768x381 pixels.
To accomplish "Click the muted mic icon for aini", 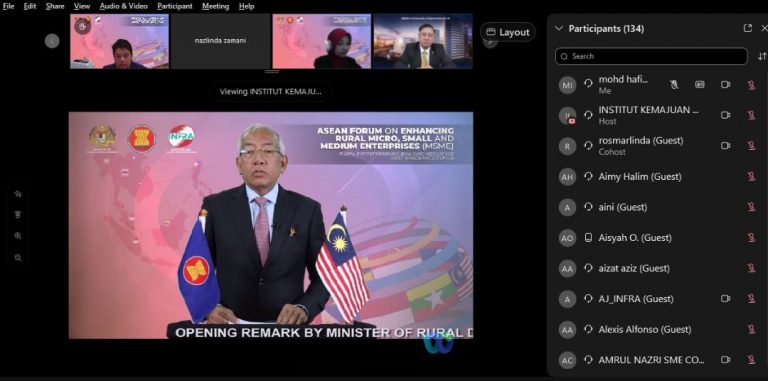I will tap(751, 207).
